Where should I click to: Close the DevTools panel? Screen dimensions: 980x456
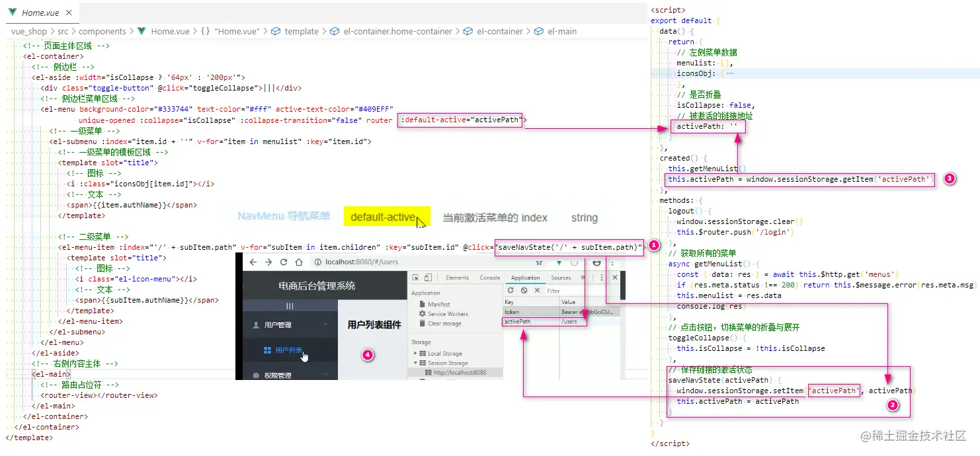(615, 278)
